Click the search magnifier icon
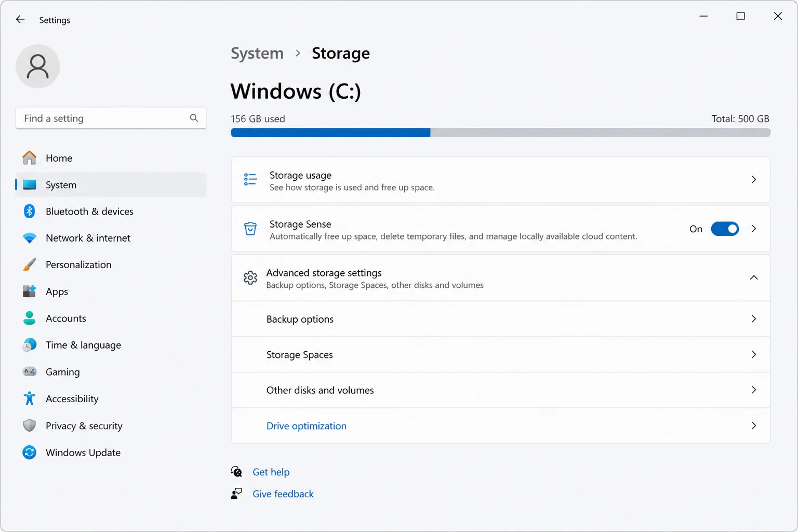This screenshot has width=798, height=532. click(x=194, y=118)
